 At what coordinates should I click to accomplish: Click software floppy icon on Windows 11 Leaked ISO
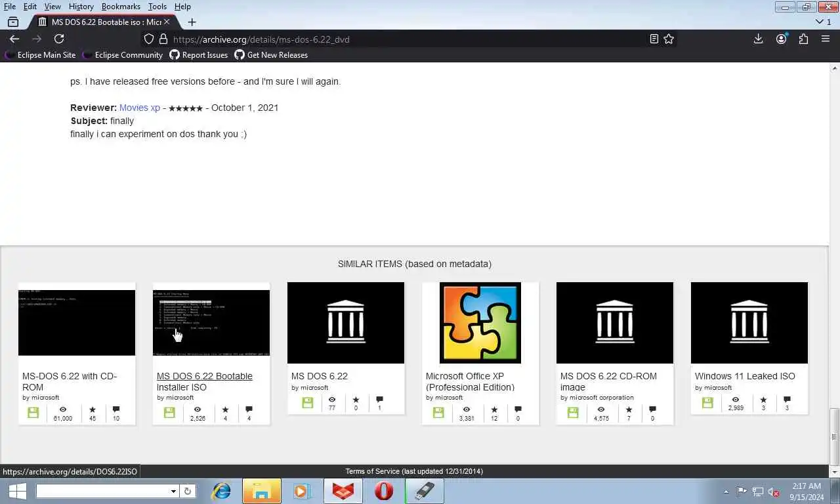point(707,402)
